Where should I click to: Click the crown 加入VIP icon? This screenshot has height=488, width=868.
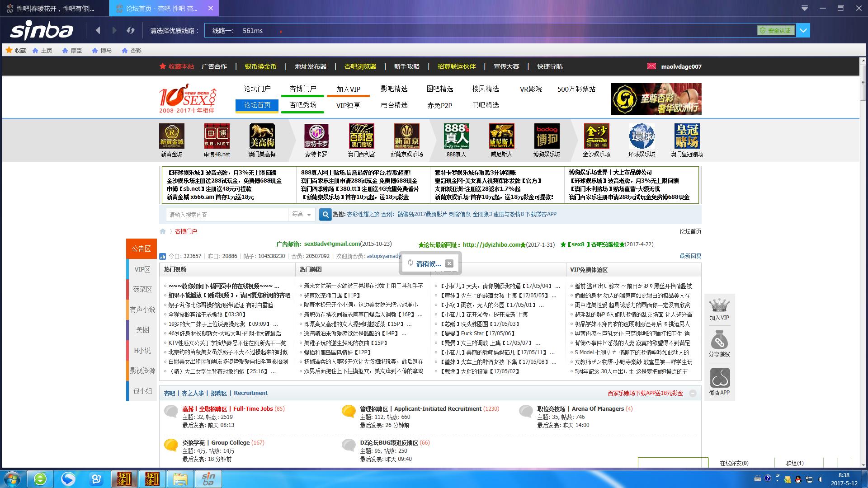click(x=719, y=306)
